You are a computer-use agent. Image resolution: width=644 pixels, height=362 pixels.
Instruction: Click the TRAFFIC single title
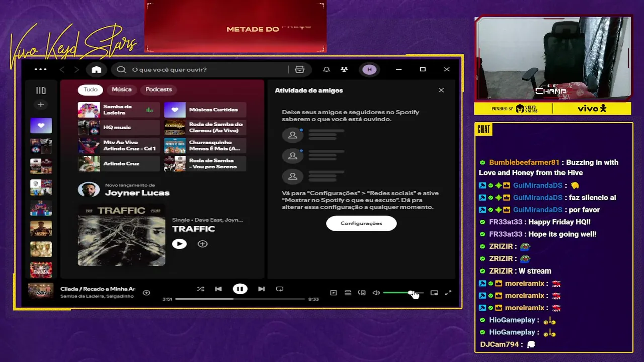pos(193,229)
